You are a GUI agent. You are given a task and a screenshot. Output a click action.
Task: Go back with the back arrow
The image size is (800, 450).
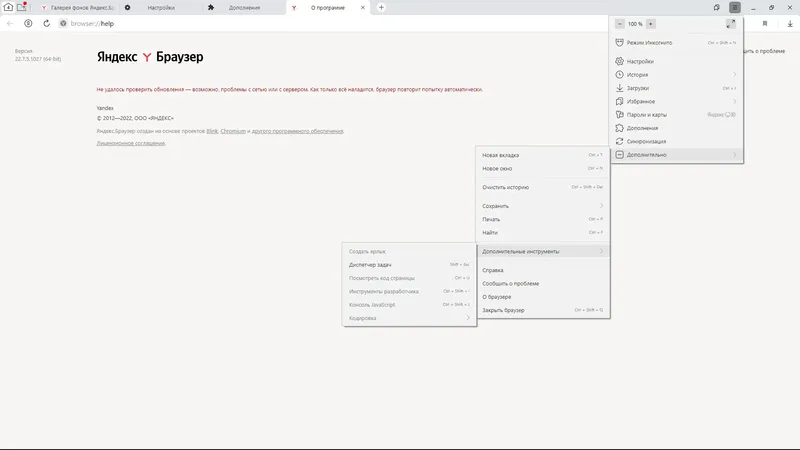pos(10,23)
